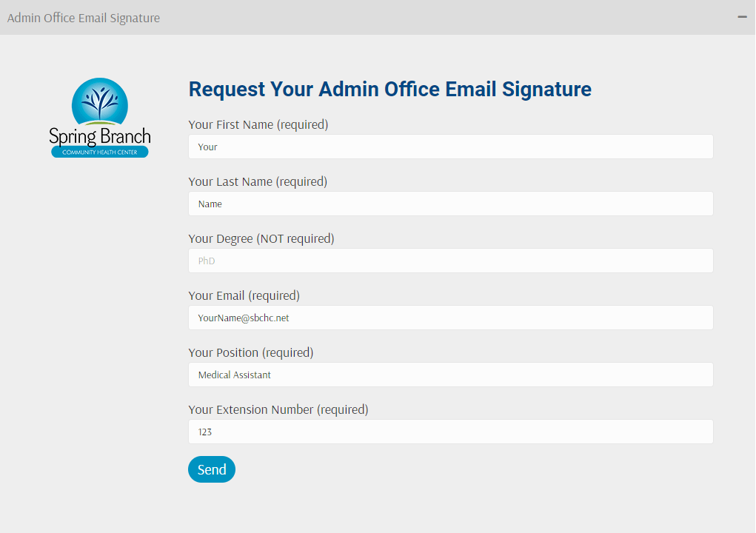
Task: Select the Your Extension Number input field
Action: click(450, 432)
